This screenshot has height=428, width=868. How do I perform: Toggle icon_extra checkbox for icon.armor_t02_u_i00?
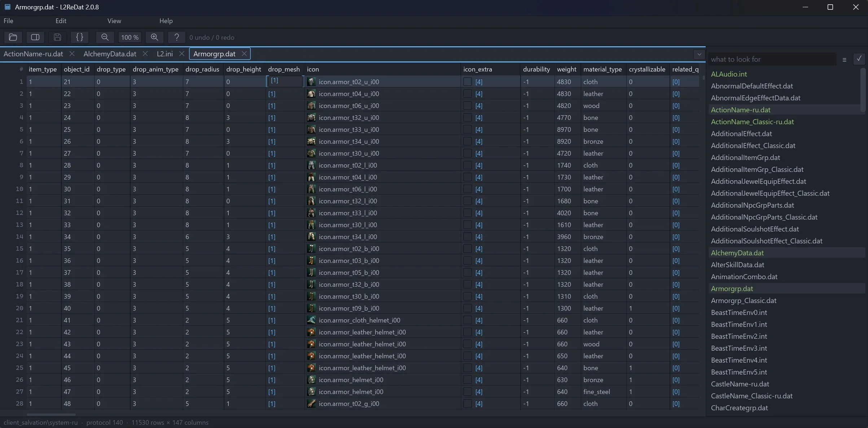pos(468,82)
